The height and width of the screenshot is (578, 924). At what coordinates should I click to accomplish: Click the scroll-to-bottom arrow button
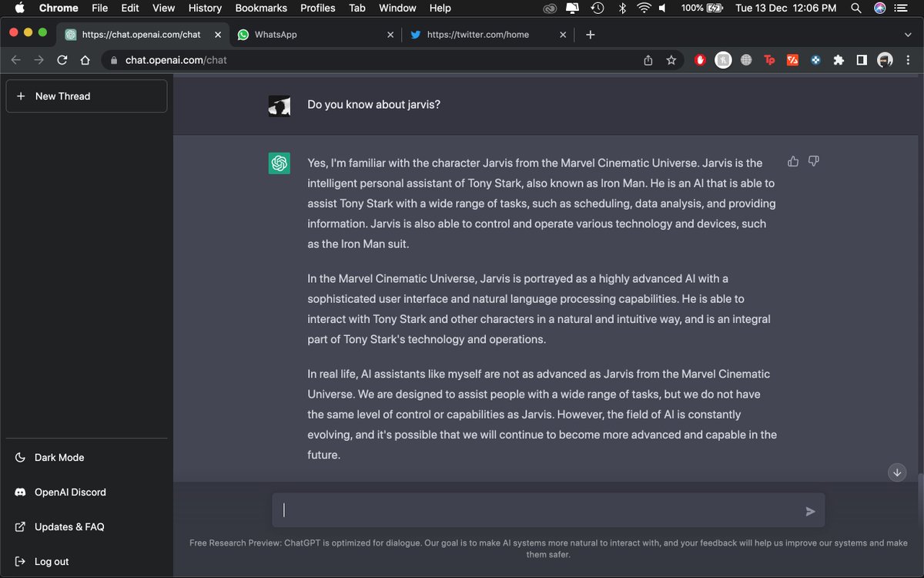pos(897,472)
